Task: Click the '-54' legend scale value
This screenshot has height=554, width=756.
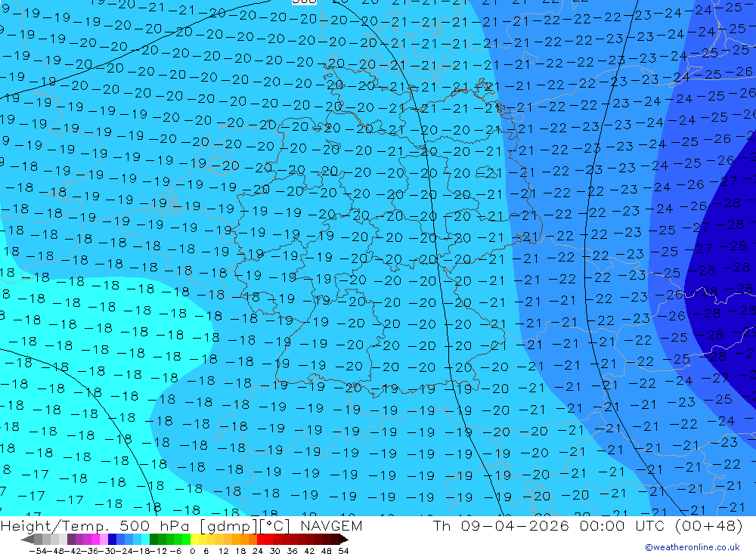Action: click(38, 551)
